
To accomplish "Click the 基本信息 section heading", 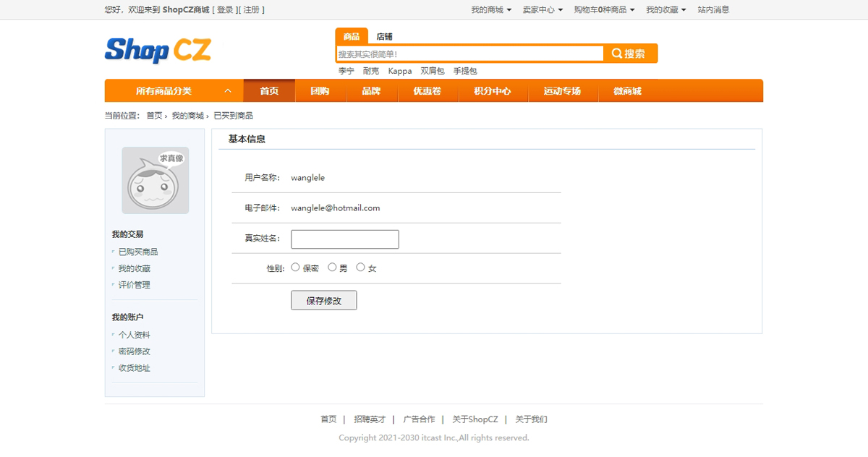I will pos(247,139).
